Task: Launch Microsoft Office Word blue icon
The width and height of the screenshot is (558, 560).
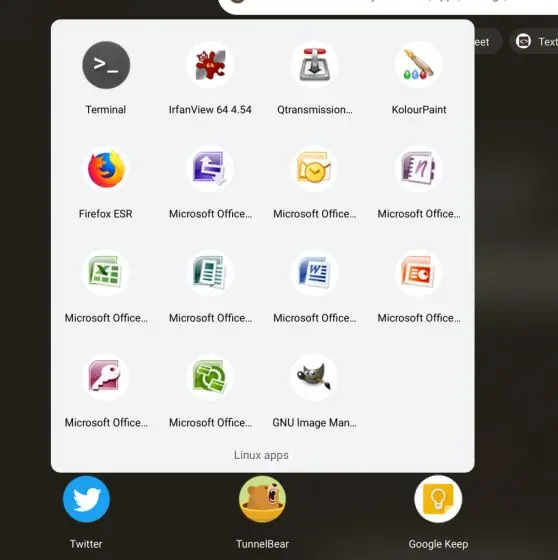Action: pyautogui.click(x=314, y=273)
